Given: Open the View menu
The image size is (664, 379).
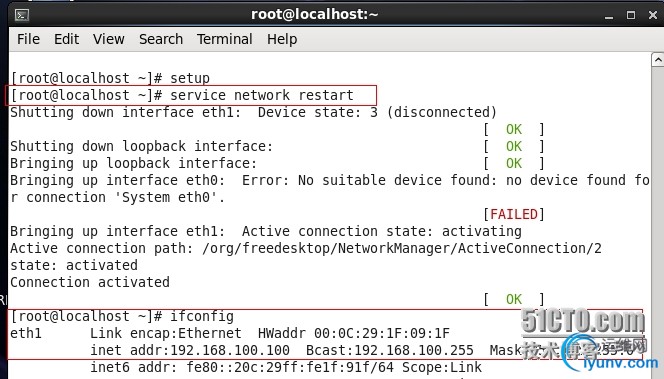Looking at the screenshot, I should pyautogui.click(x=109, y=39).
